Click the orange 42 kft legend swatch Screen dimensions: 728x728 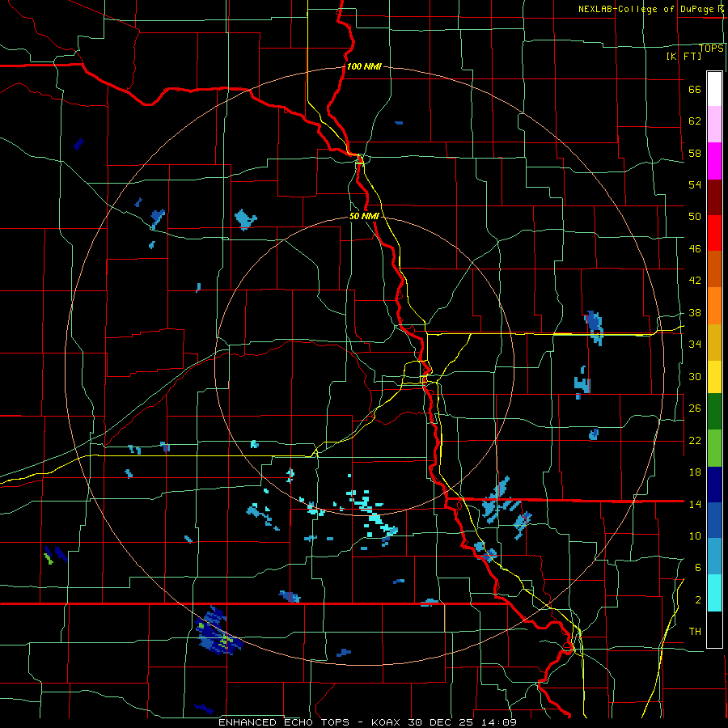pyautogui.click(x=714, y=306)
